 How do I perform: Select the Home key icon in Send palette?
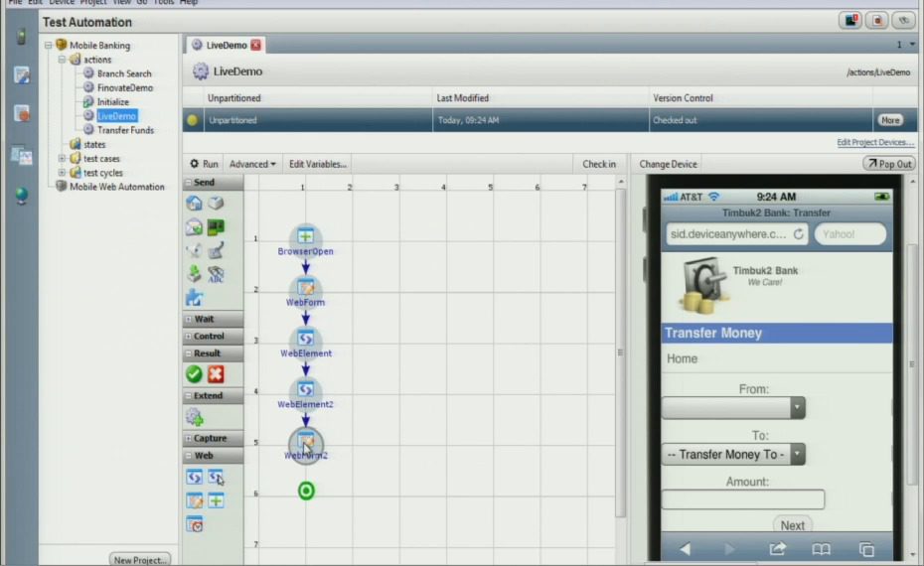pos(194,204)
